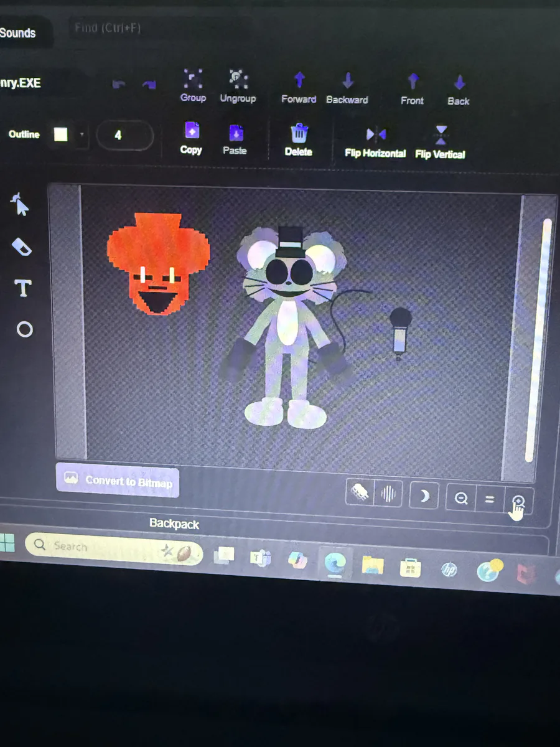Open Microsoft Teams from taskbar
Screen dimensions: 560x747
tap(261, 558)
